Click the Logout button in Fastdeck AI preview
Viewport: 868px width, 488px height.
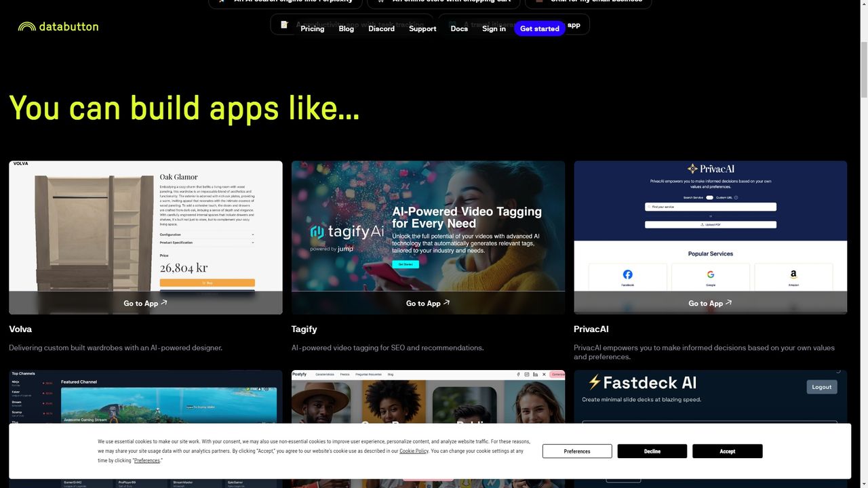pyautogui.click(x=822, y=387)
